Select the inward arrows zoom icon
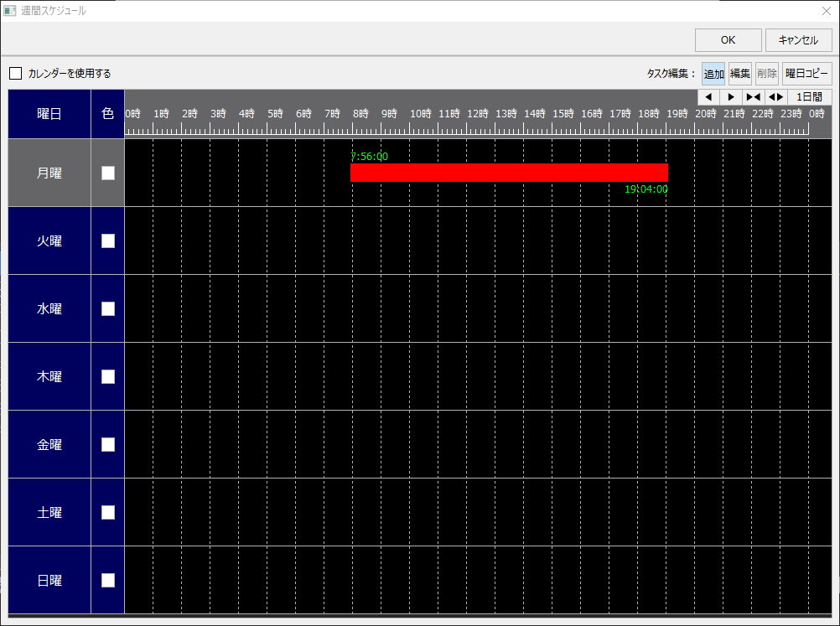Image resolution: width=840 pixels, height=626 pixels. 753,96
